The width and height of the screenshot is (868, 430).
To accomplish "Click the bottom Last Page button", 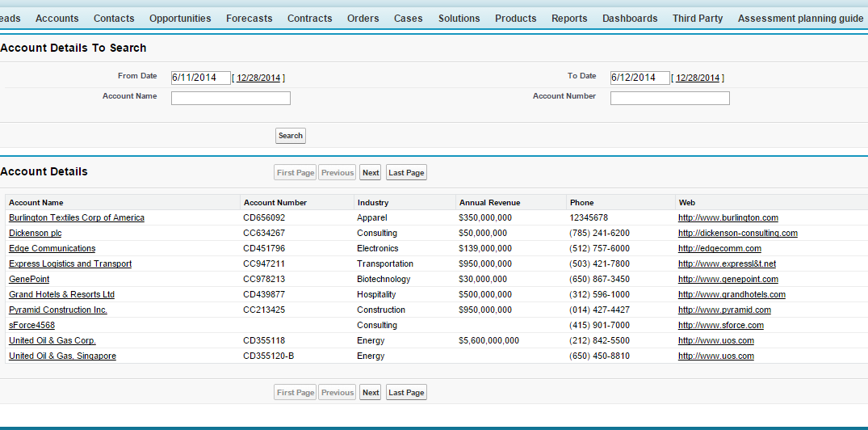I will 406,393.
